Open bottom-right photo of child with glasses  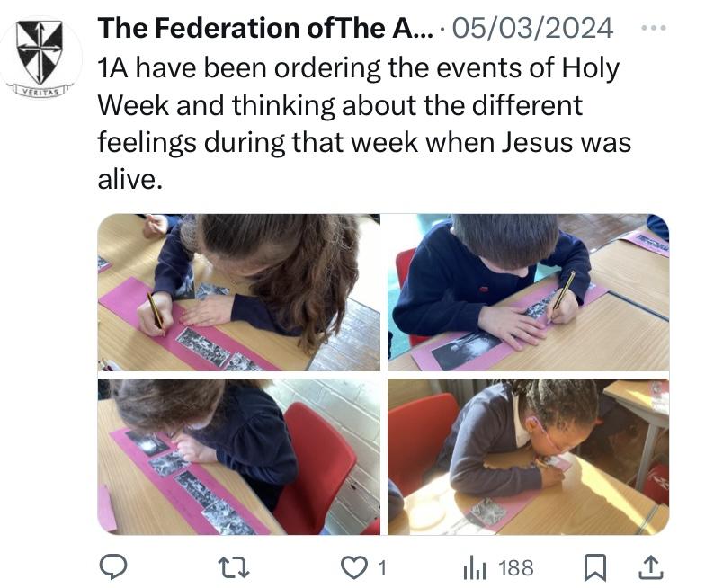(529, 456)
